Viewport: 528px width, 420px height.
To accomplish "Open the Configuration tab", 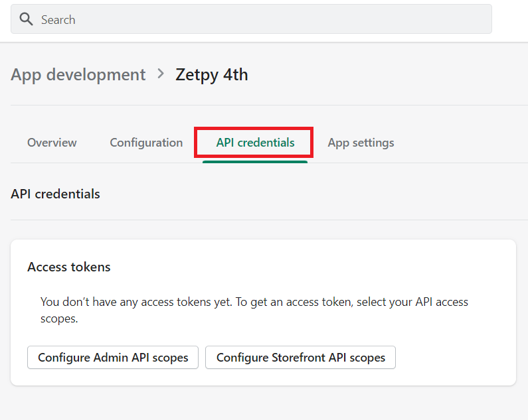I will [x=146, y=143].
